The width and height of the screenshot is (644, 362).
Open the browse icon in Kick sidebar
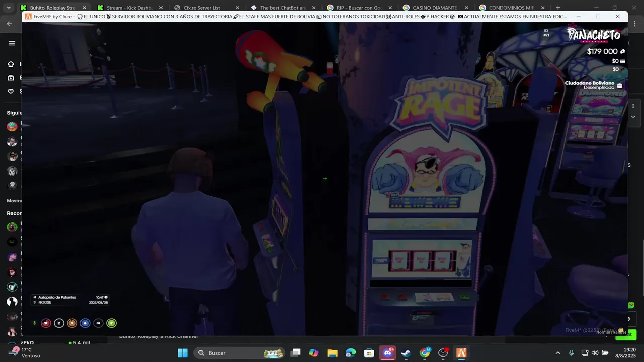(x=11, y=78)
